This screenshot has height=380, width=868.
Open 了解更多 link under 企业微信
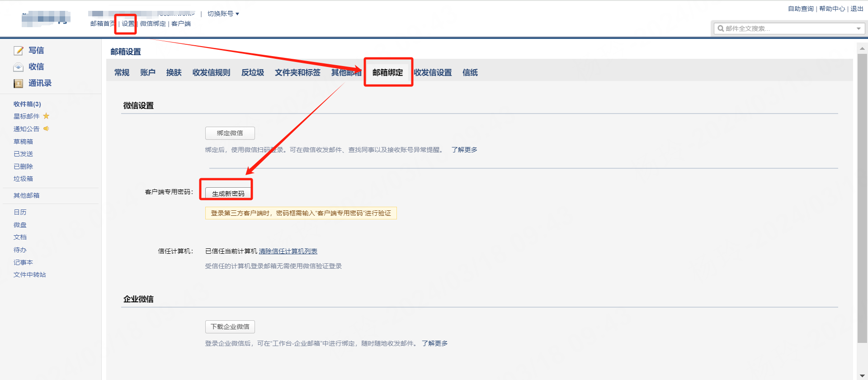tap(435, 343)
